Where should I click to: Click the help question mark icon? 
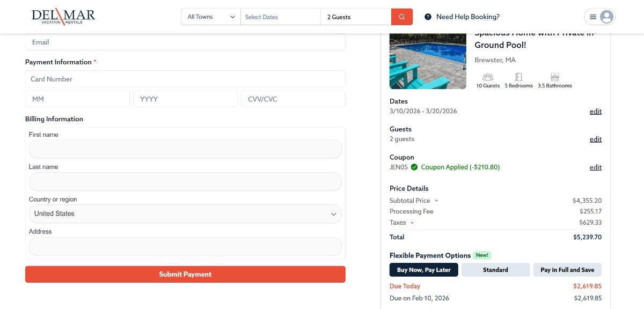pos(428,17)
